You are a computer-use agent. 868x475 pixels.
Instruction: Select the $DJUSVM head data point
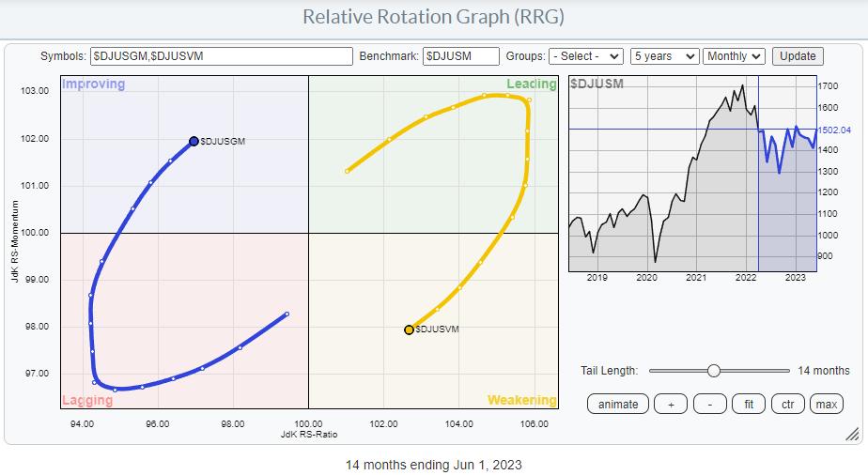tap(409, 329)
